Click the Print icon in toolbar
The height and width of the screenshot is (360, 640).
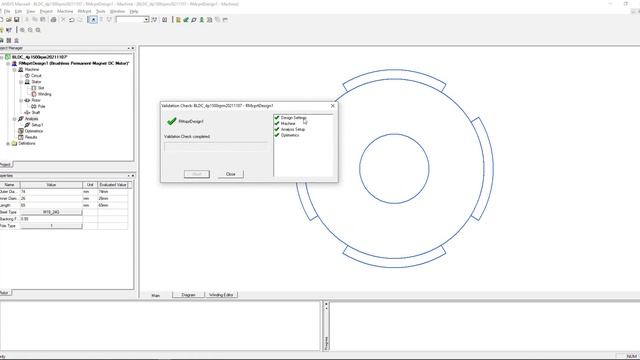tap(53, 20)
